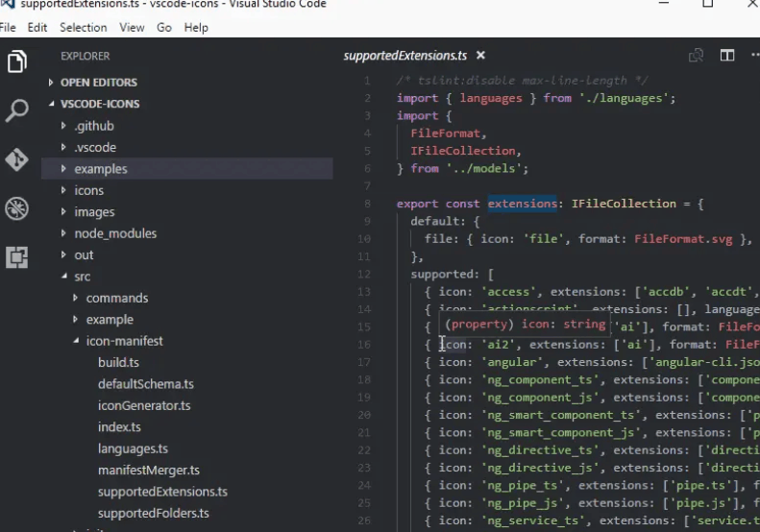Expand the images folder arrow
The width and height of the screenshot is (760, 532).
(x=63, y=211)
